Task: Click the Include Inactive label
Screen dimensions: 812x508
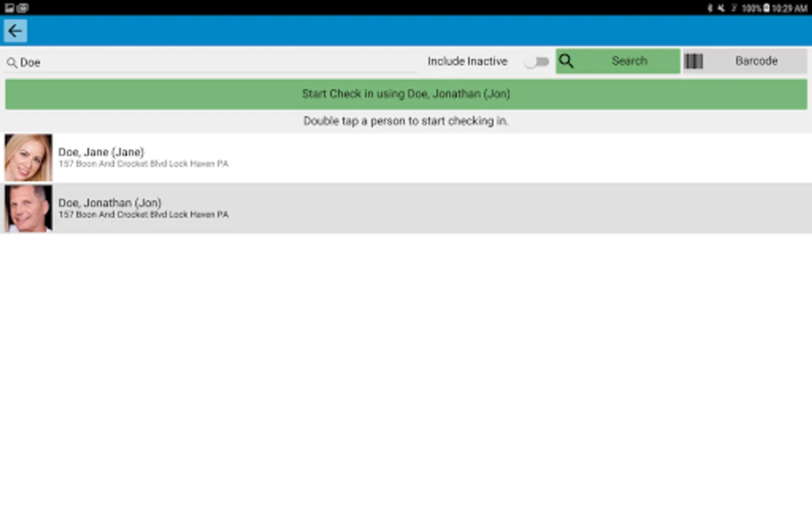Action: point(467,61)
